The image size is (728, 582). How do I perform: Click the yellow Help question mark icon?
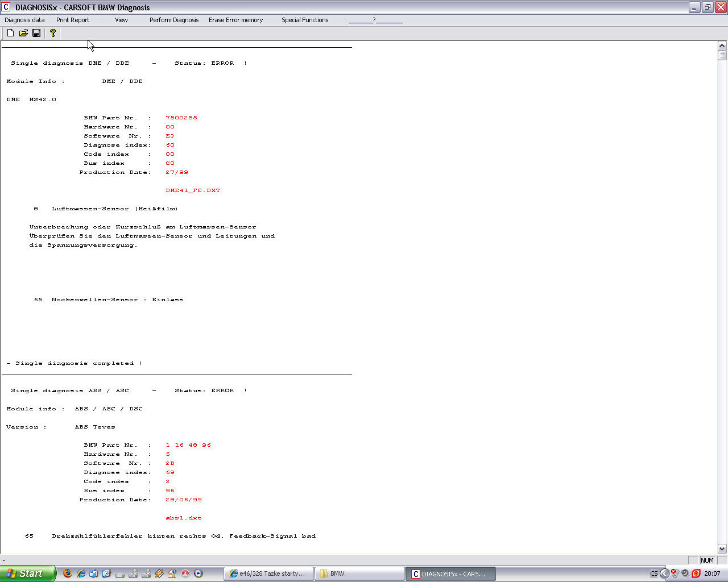click(x=52, y=33)
